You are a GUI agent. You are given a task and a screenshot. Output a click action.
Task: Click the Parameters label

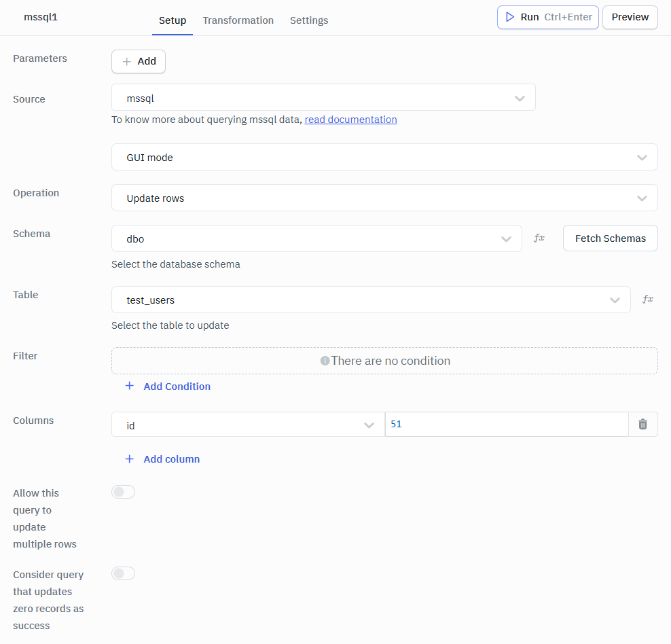click(x=40, y=58)
